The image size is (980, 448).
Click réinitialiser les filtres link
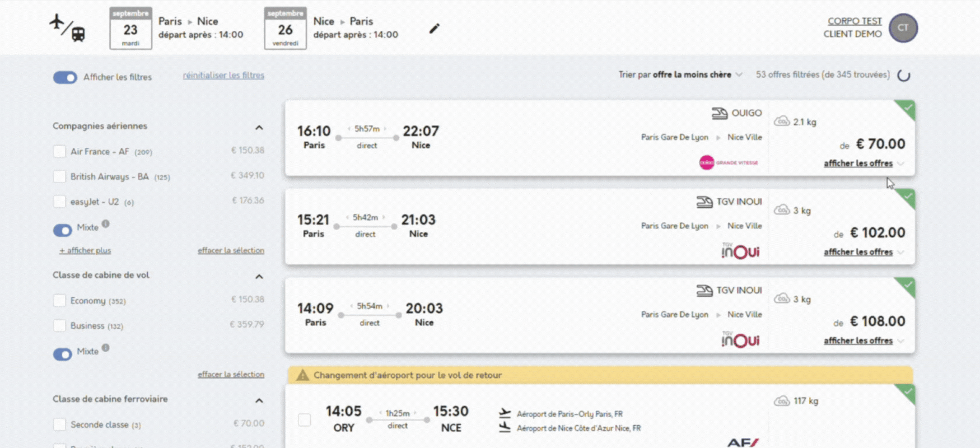pos(223,76)
